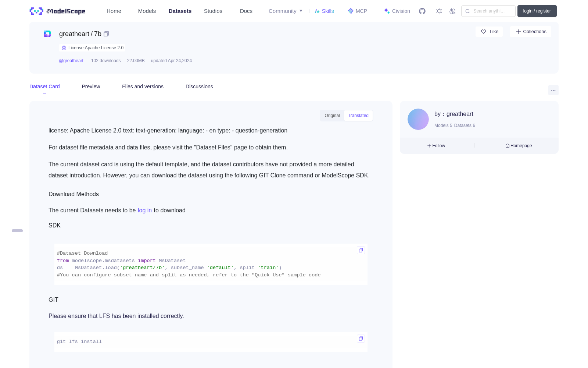Click 'by : greatheart' author name
The image size is (588, 368).
(454, 114)
